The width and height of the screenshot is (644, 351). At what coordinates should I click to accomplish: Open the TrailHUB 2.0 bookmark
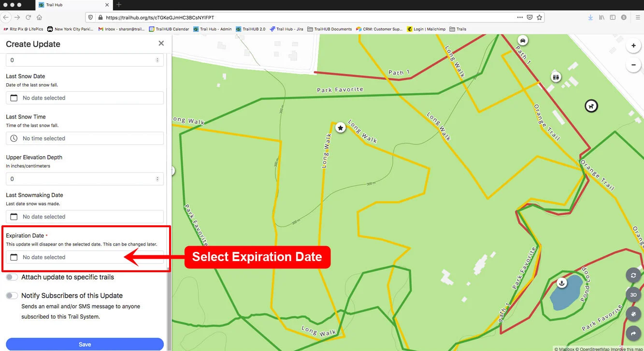click(x=251, y=29)
